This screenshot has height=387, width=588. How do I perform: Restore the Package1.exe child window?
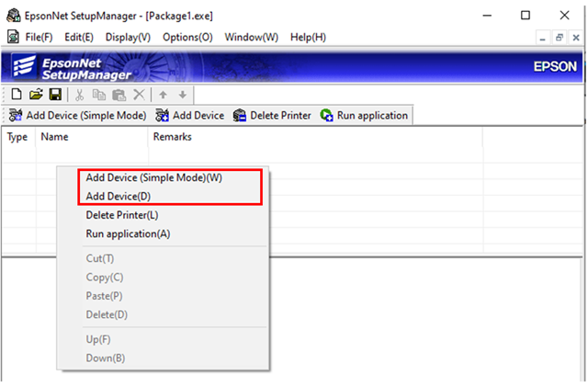coord(560,38)
